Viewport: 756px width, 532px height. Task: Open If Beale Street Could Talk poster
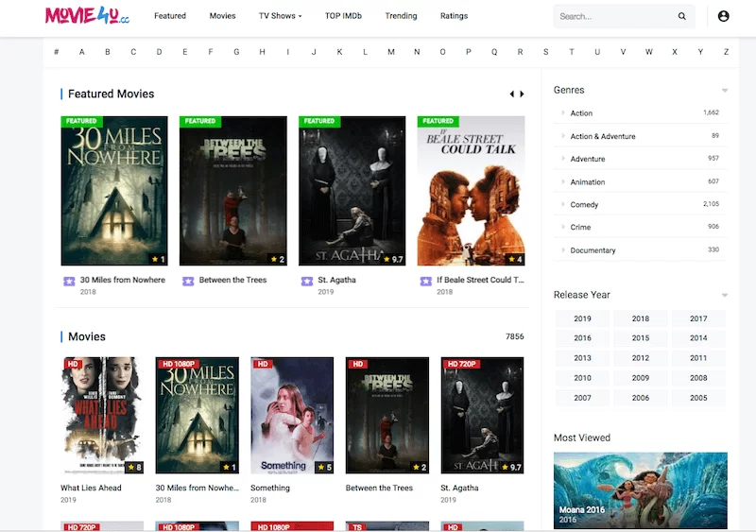click(471, 191)
